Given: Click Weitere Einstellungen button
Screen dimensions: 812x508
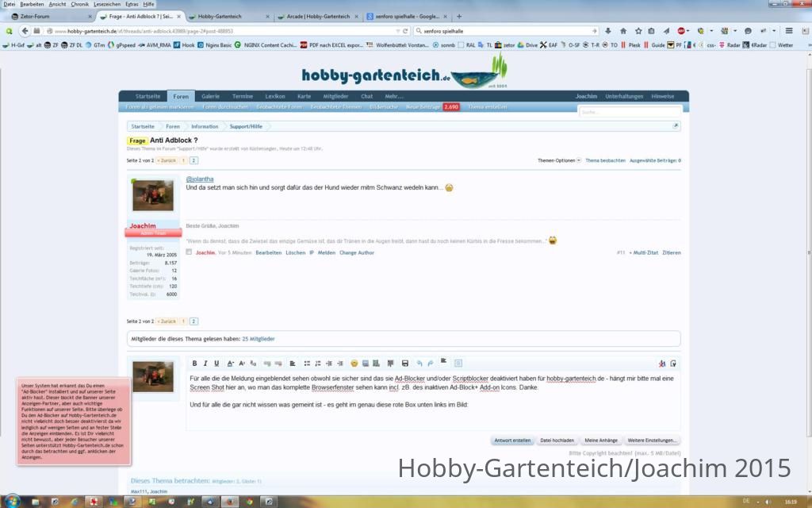Looking at the screenshot, I should pos(652,441).
